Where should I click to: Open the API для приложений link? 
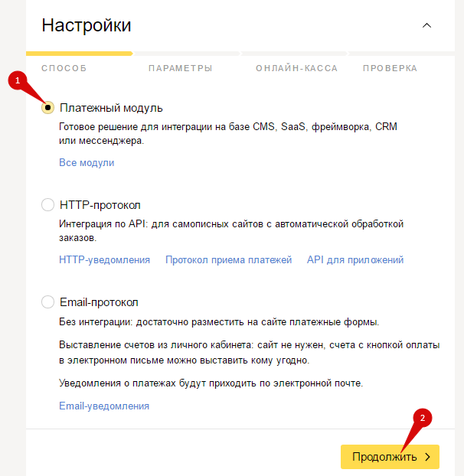(355, 260)
